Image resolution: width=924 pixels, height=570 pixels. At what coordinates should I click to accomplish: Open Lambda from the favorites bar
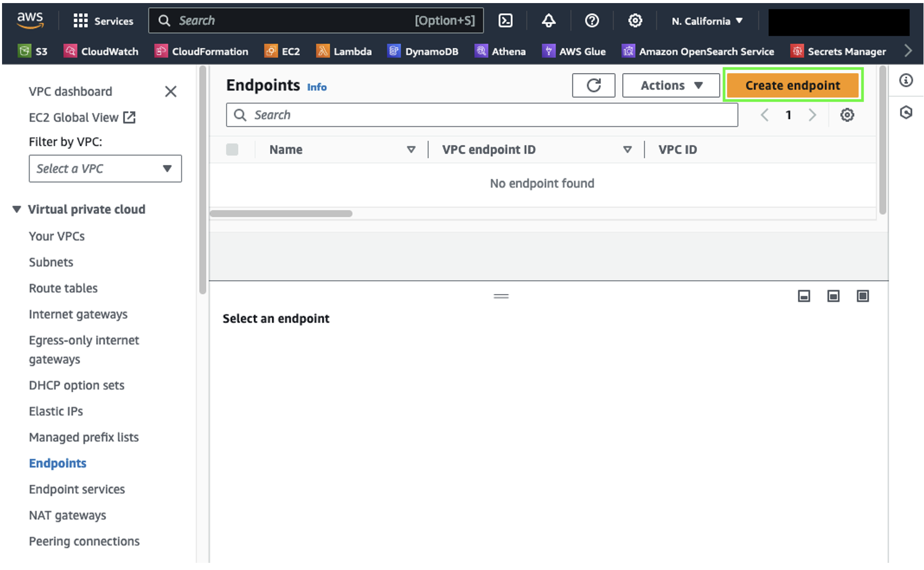tap(344, 51)
